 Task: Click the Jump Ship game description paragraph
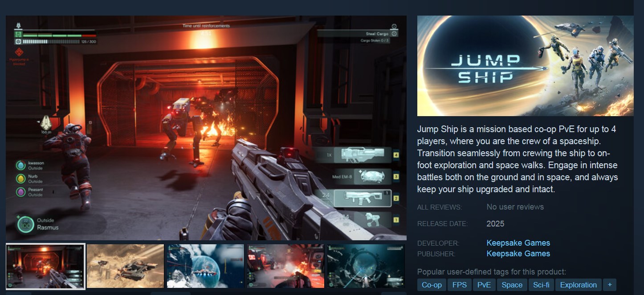point(518,159)
